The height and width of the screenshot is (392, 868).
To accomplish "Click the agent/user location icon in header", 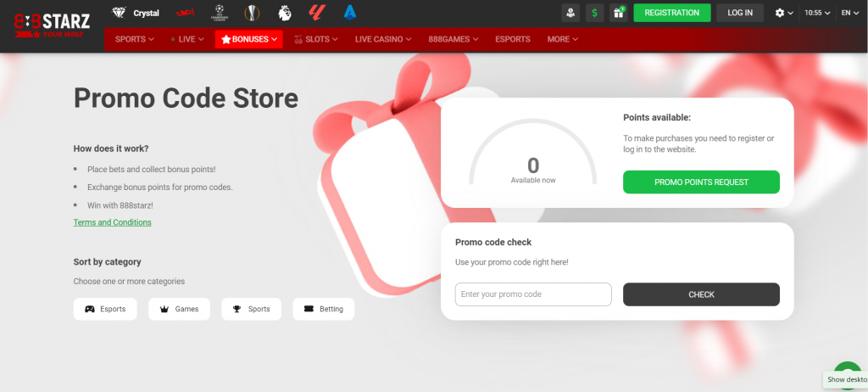I will [x=570, y=13].
